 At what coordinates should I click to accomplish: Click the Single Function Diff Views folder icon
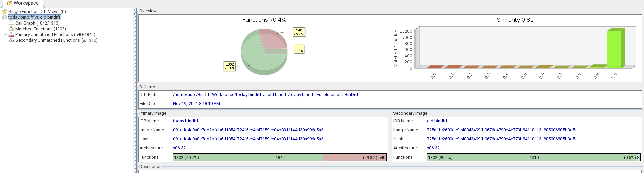tap(4, 12)
